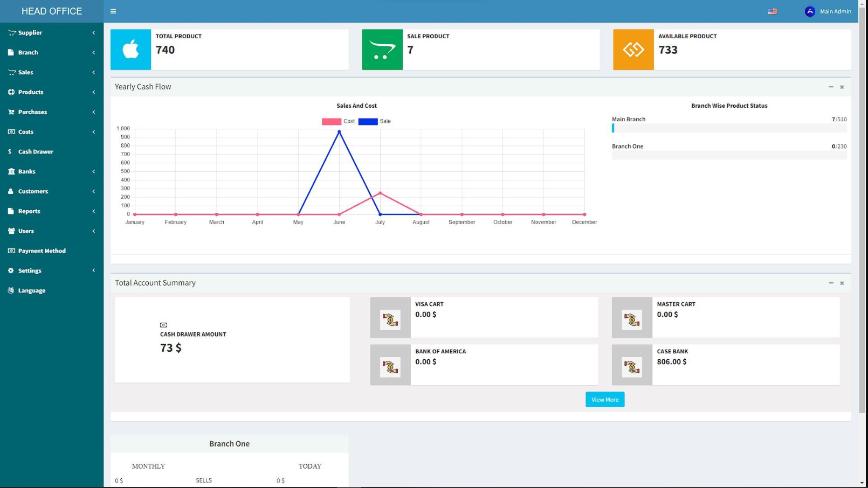Click the Main Admin avatar icon
This screenshot has width=868, height=488.
[809, 11]
